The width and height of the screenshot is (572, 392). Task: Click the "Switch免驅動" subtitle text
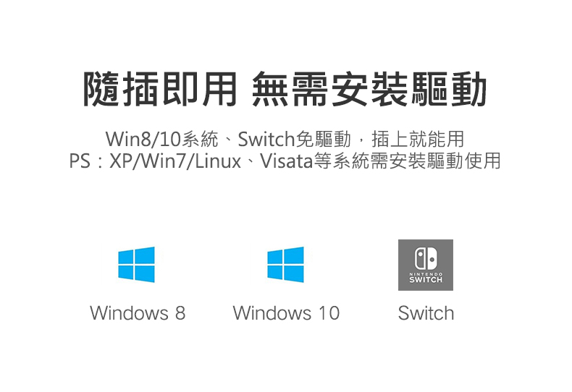(295, 139)
